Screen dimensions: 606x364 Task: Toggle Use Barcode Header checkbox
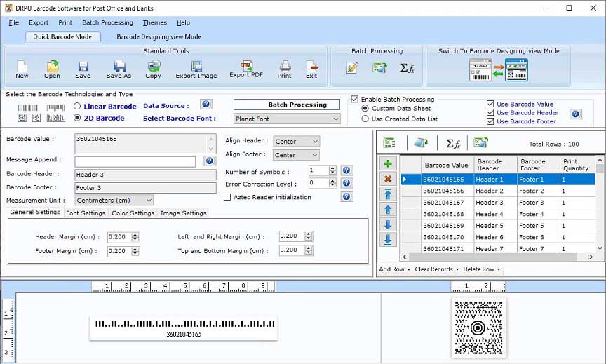(x=490, y=112)
